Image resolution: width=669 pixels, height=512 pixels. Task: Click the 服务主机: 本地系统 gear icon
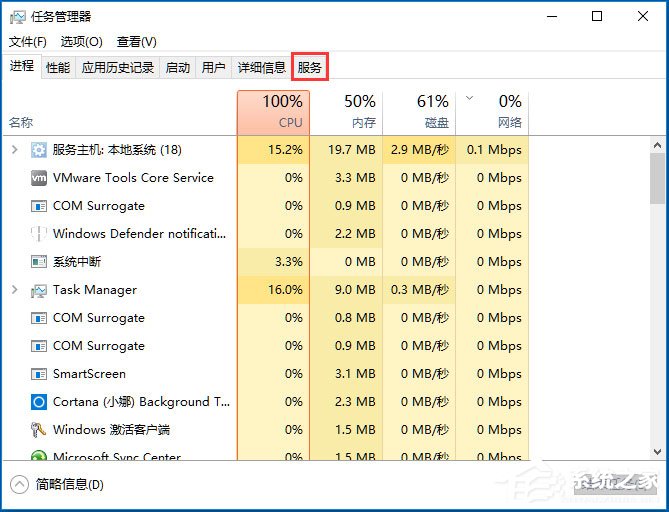[x=39, y=150]
